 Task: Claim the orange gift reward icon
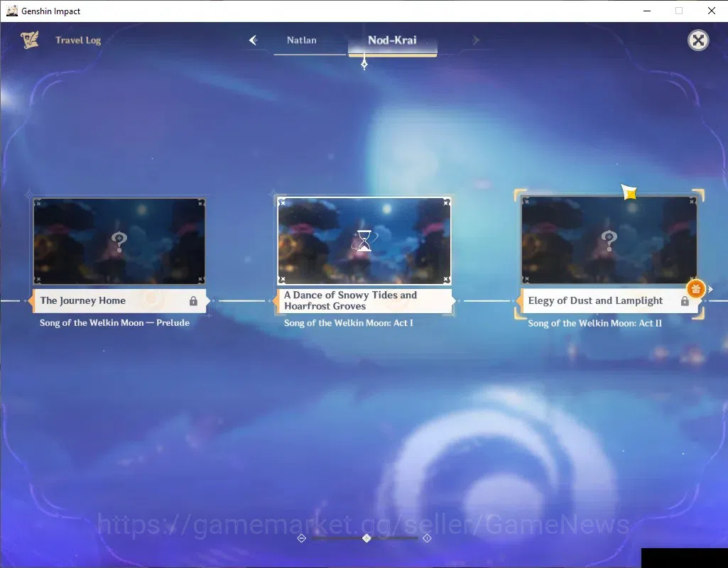click(x=695, y=289)
